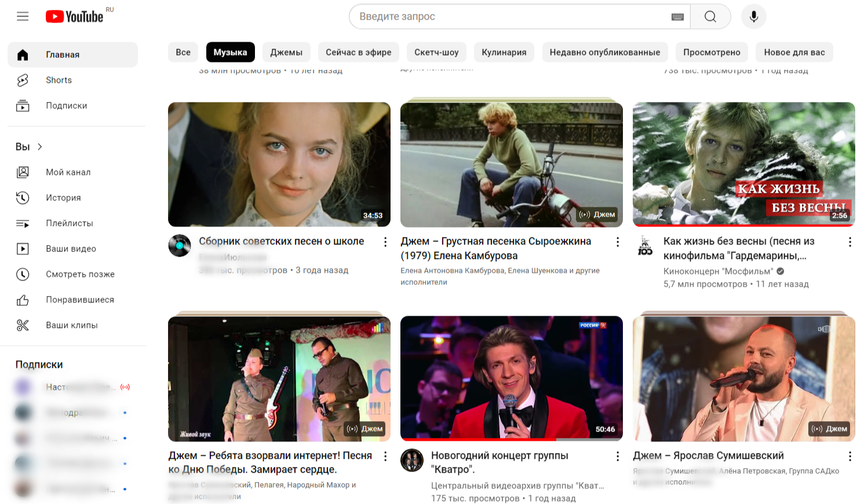Image resolution: width=857 pixels, height=504 pixels.
Task: Open Shorts in the sidebar
Action: pos(59,80)
